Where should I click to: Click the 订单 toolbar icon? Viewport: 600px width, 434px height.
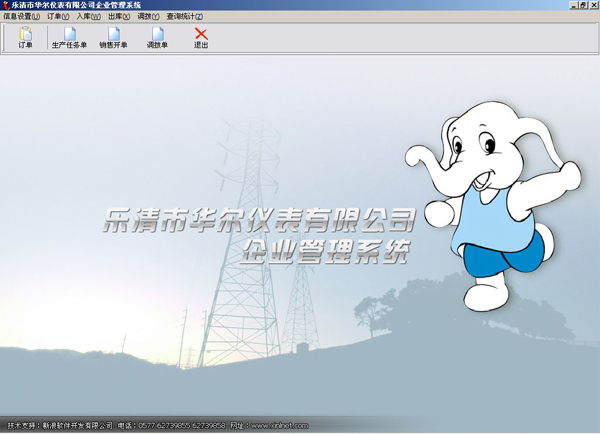pyautogui.click(x=25, y=38)
